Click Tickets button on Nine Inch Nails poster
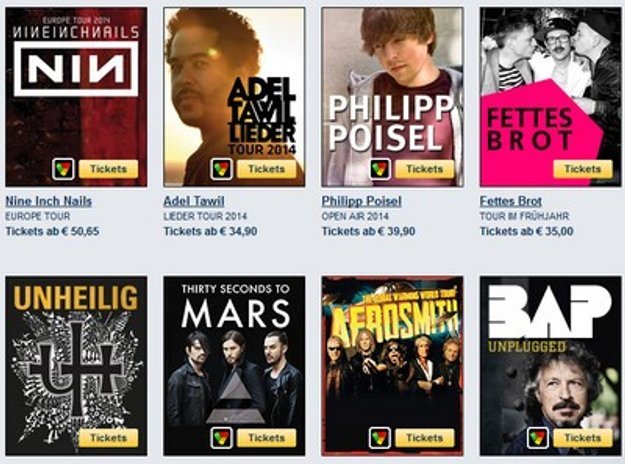 point(108,169)
